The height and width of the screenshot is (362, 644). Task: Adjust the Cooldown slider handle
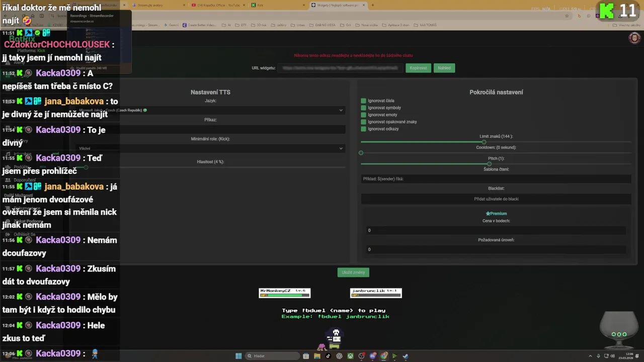[361, 153]
